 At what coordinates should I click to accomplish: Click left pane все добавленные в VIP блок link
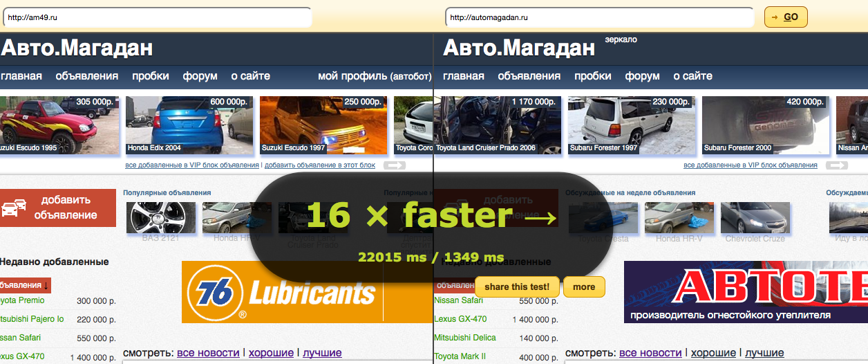click(192, 165)
